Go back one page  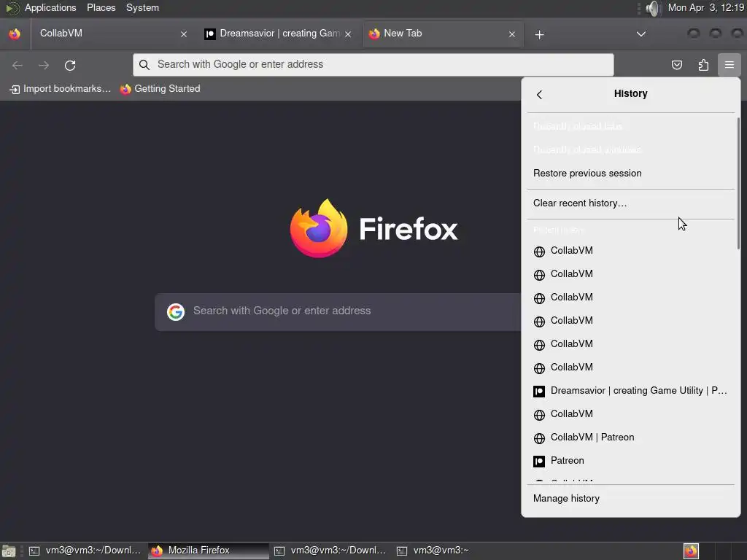tap(18, 65)
